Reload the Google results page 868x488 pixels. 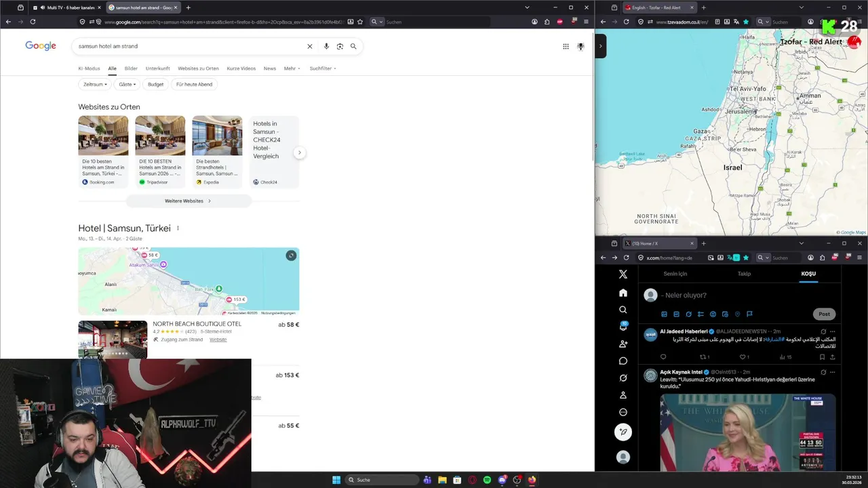coord(33,22)
